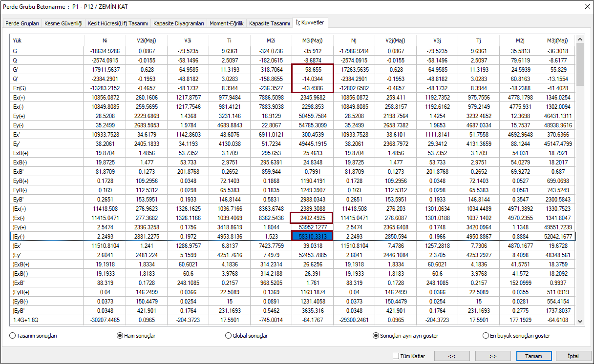Open Kesit Hücresi(Lif) Tasarımı tab

point(118,23)
